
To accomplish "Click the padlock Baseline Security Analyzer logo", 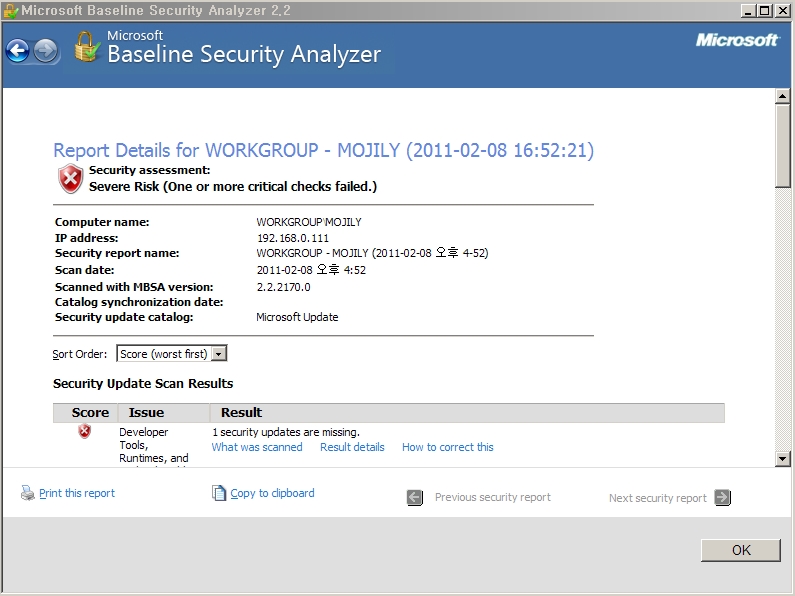I will pyautogui.click(x=87, y=47).
